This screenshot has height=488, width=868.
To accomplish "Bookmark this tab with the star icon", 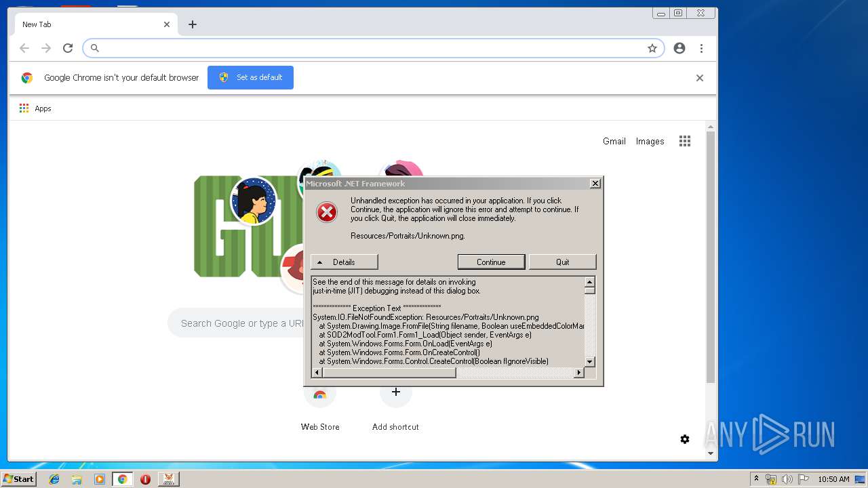I will coord(652,48).
